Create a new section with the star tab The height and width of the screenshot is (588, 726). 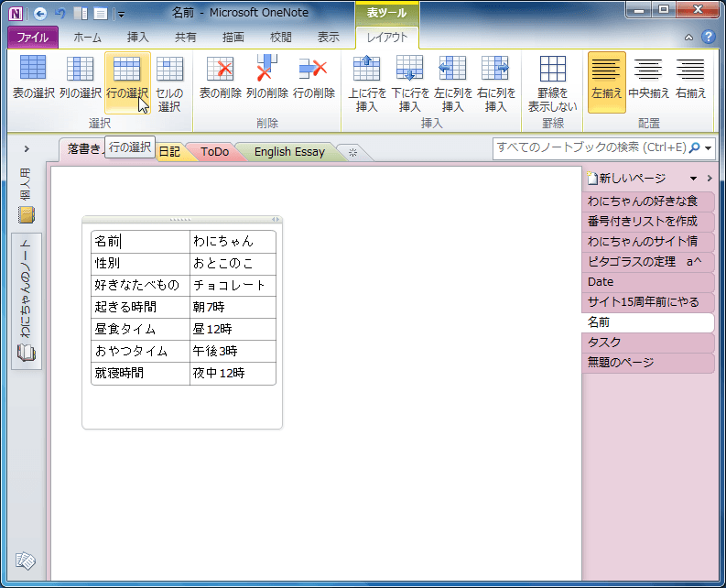point(352,152)
